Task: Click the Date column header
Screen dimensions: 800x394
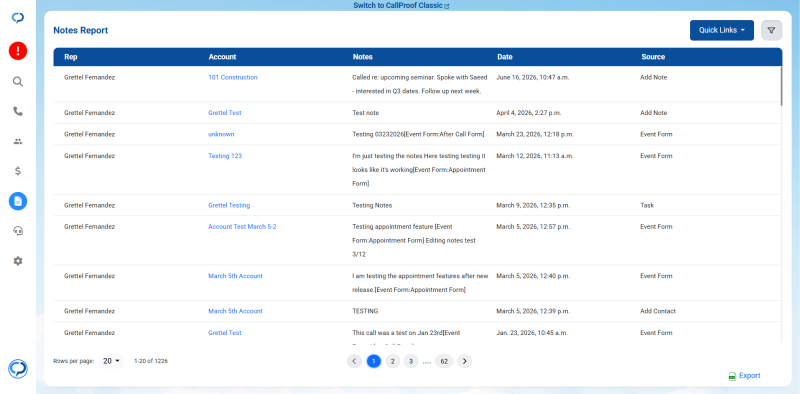Action: pos(505,57)
